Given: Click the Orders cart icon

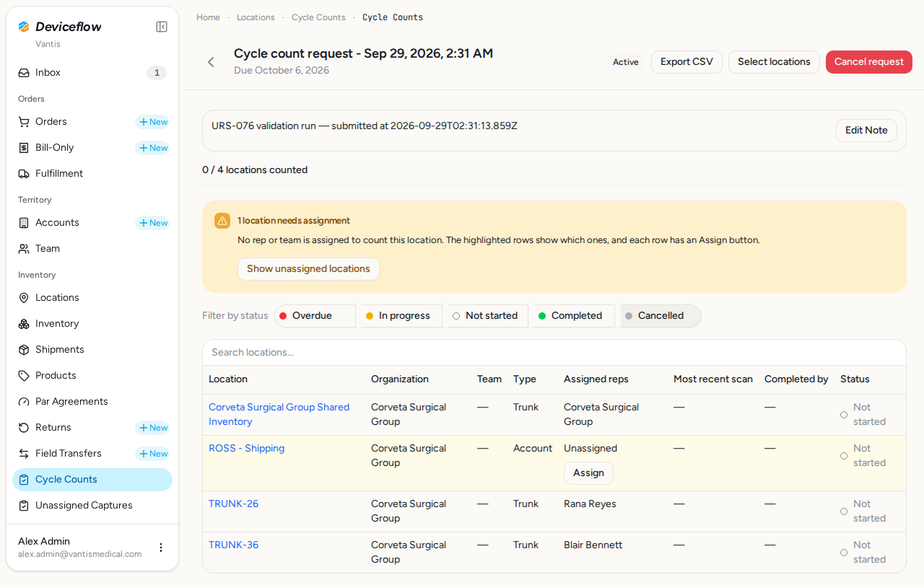Looking at the screenshot, I should pyautogui.click(x=24, y=122).
